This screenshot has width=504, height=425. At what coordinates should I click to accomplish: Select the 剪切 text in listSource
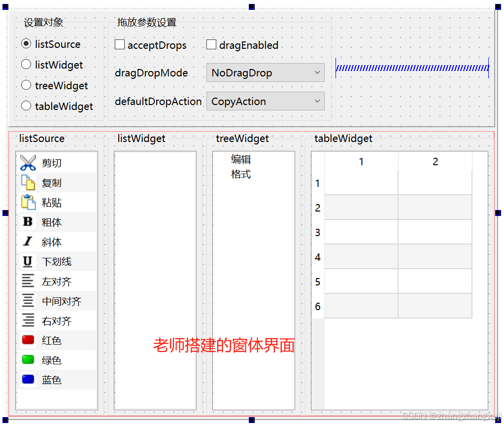pyautogui.click(x=51, y=163)
